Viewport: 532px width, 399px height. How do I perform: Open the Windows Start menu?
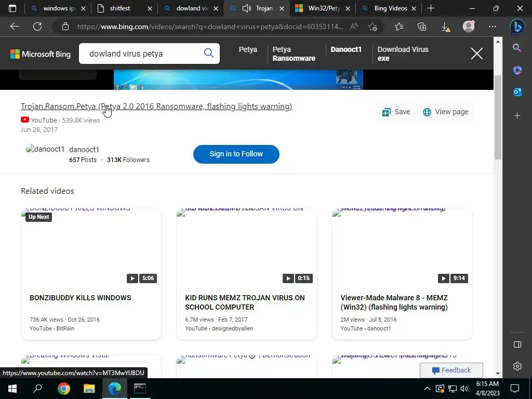(x=12, y=388)
